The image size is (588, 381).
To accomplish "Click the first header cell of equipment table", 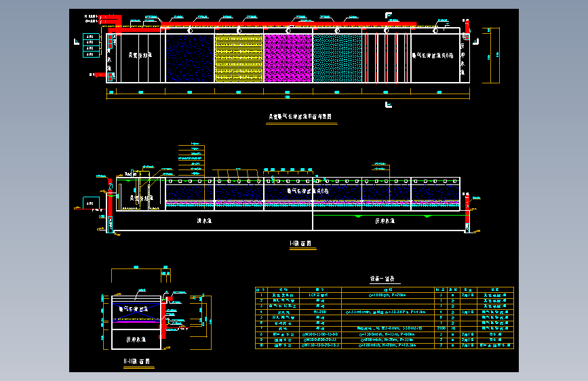I will (261, 289).
